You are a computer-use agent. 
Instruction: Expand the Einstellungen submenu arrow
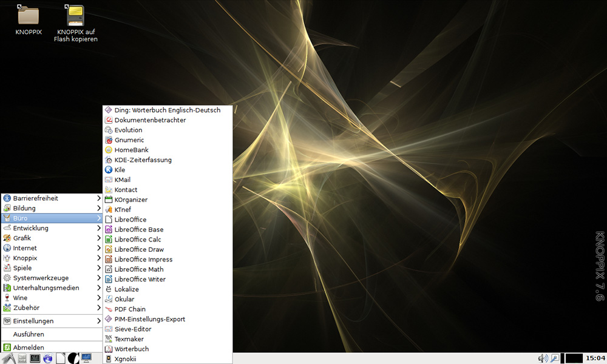point(99,321)
